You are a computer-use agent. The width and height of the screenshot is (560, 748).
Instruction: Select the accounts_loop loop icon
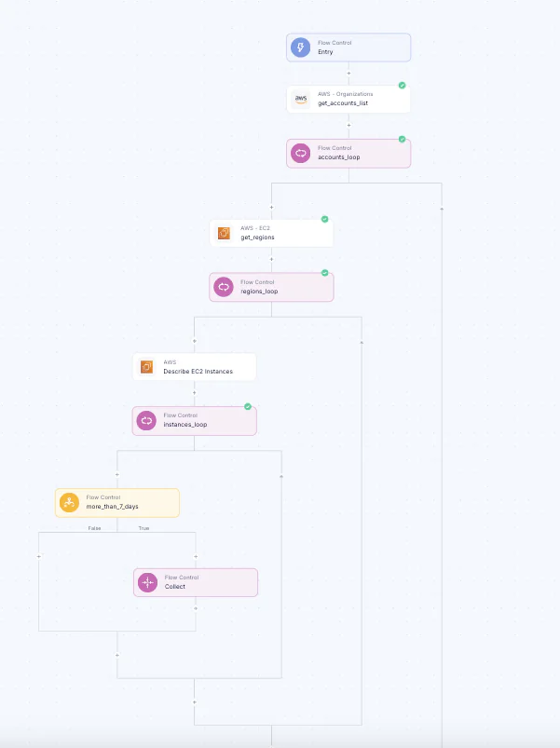(x=300, y=154)
